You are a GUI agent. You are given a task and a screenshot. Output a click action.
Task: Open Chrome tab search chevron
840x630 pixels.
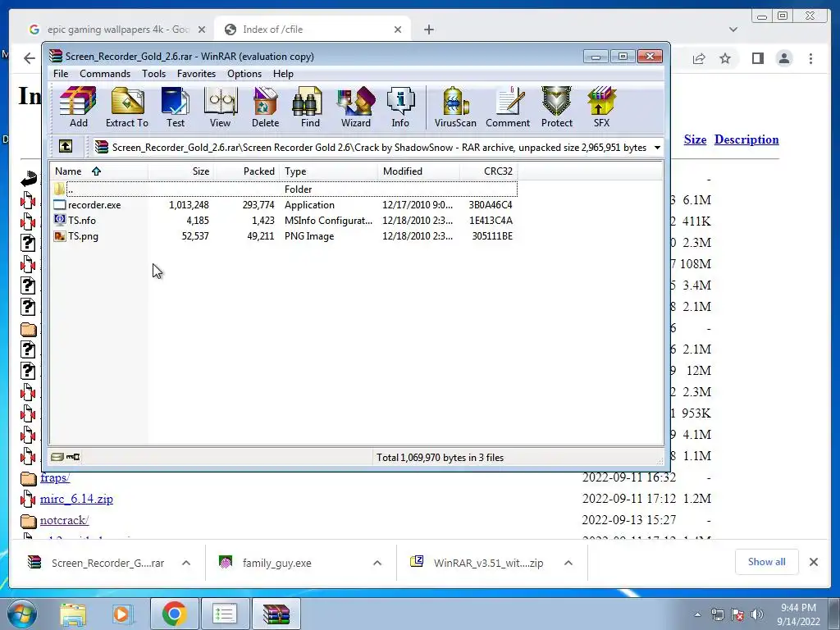click(x=733, y=30)
